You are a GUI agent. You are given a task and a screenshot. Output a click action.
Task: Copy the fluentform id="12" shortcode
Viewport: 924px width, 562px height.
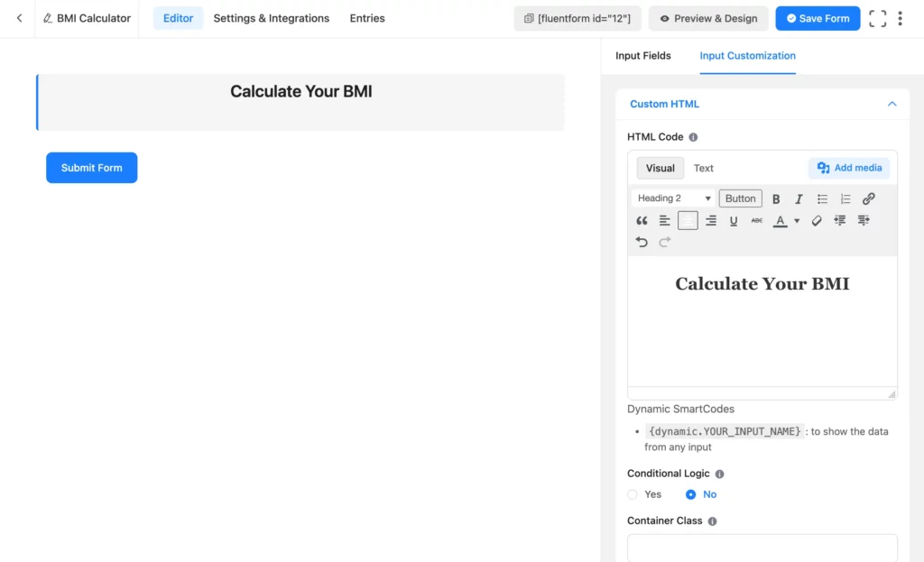pyautogui.click(x=577, y=18)
